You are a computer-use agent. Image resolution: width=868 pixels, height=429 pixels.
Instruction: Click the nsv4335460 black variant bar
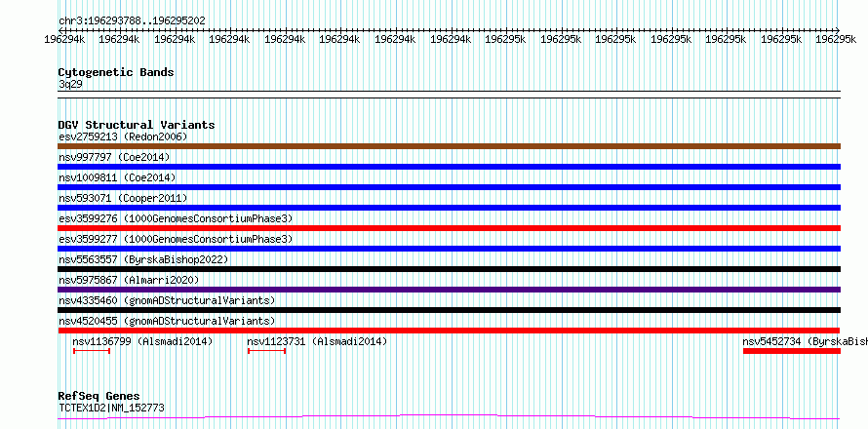[x=449, y=310]
